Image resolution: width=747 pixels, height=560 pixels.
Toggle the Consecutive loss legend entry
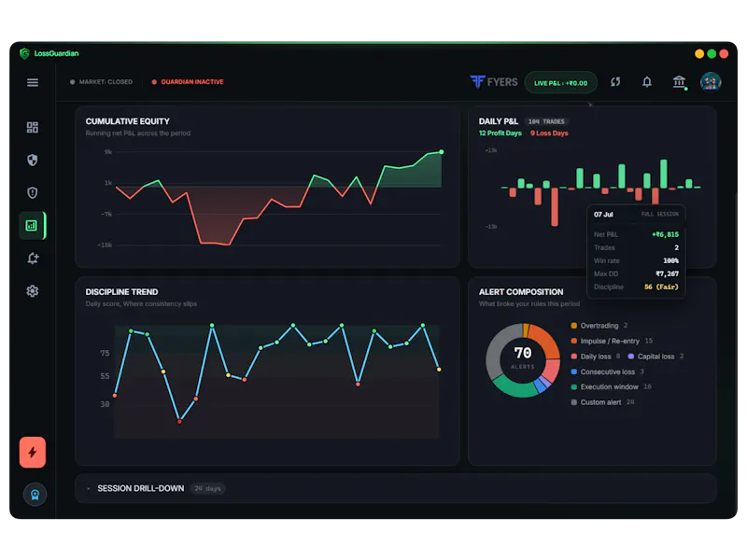coord(608,371)
